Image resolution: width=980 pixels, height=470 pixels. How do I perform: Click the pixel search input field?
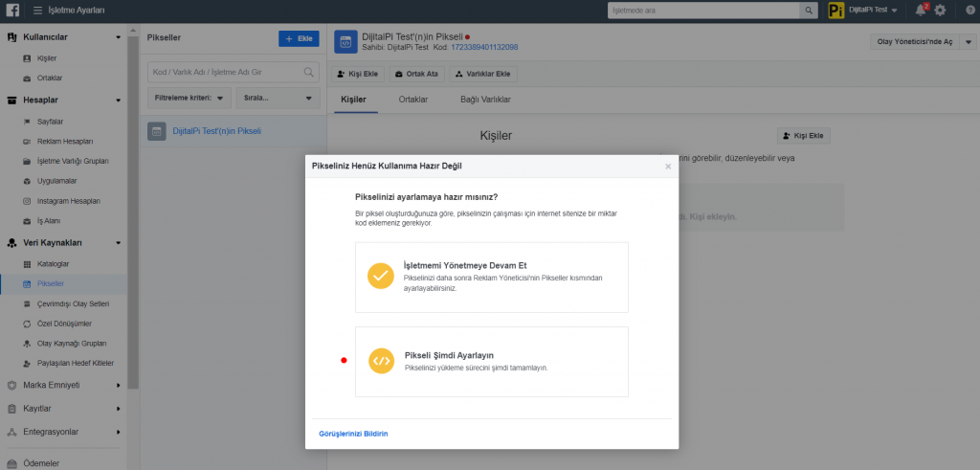tap(234, 72)
